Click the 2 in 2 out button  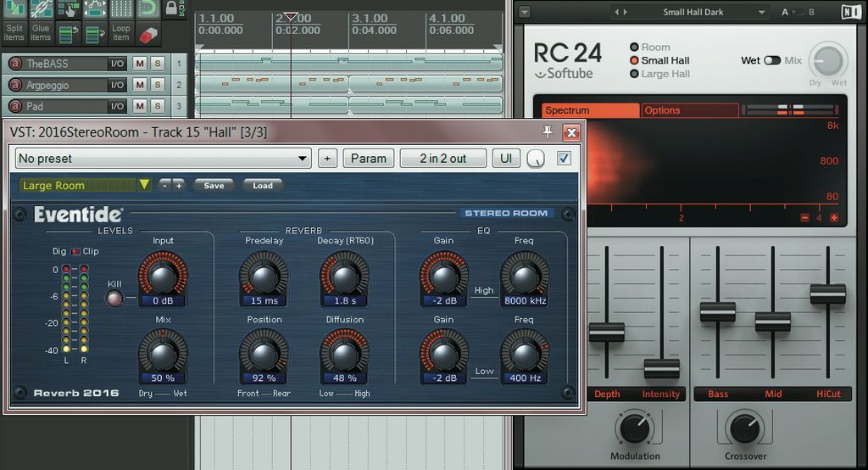click(442, 159)
